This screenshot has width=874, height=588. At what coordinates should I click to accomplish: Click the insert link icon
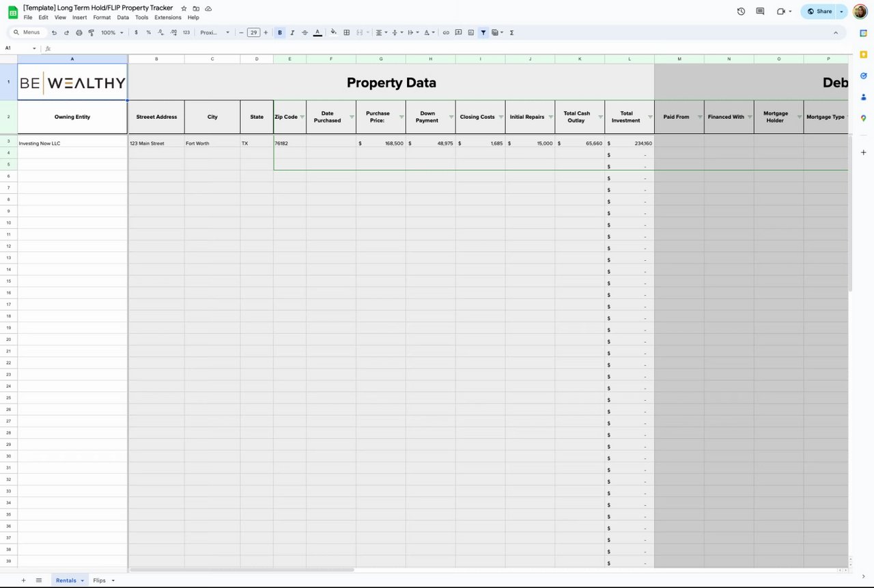click(x=446, y=33)
